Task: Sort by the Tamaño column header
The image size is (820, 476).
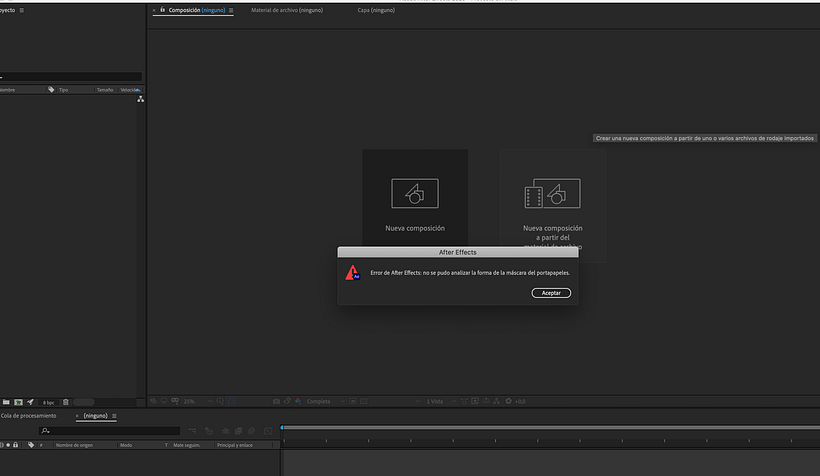Action: coord(105,89)
